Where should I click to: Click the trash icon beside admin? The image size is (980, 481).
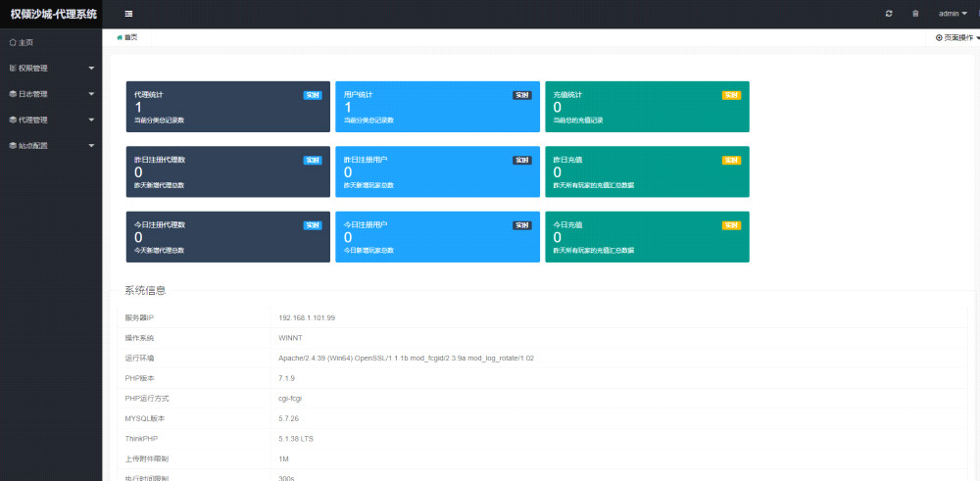click(x=915, y=14)
